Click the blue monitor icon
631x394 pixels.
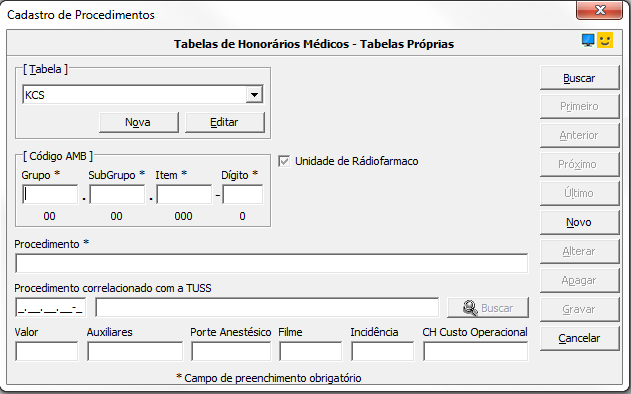[x=588, y=40]
